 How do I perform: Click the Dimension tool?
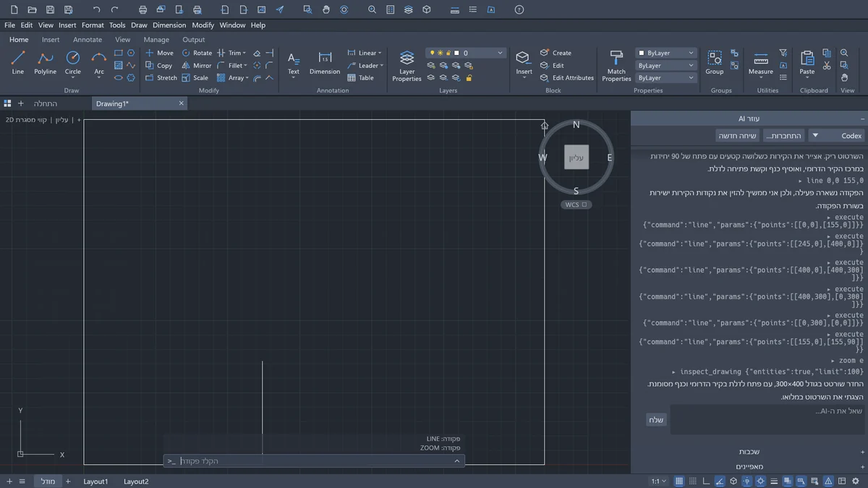point(325,63)
